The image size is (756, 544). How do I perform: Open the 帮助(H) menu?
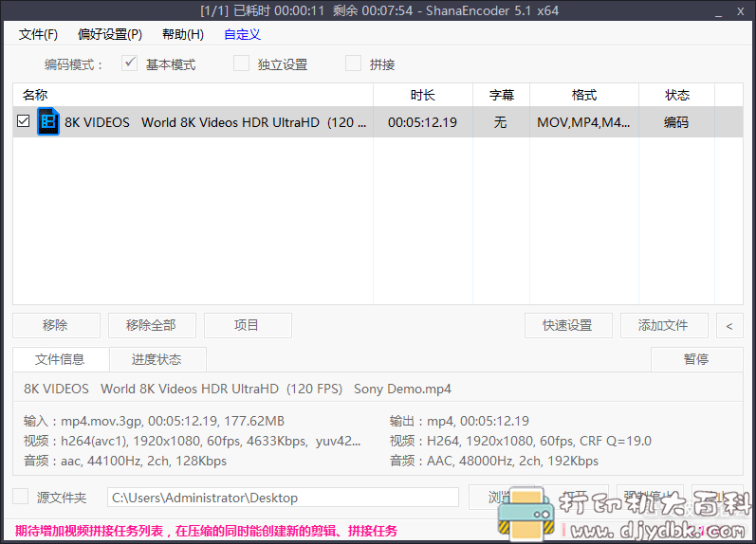pyautogui.click(x=183, y=34)
